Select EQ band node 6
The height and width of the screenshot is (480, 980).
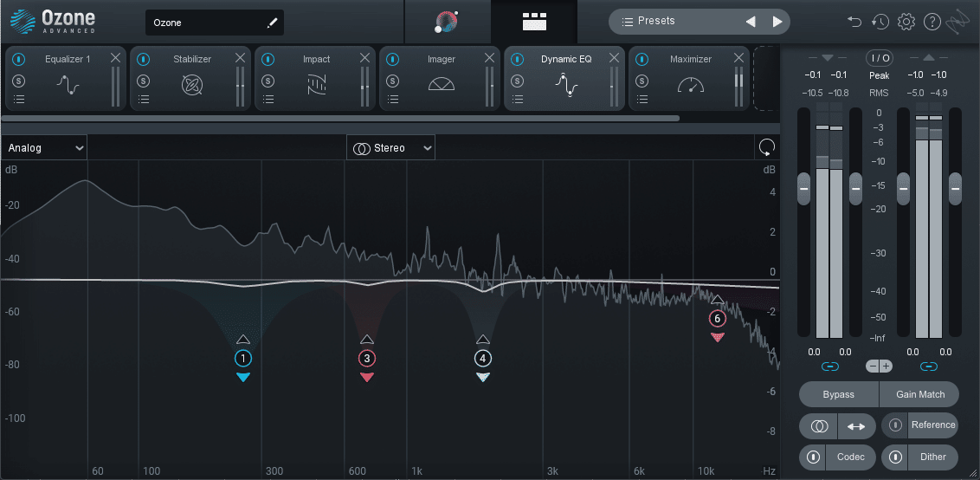[x=717, y=319]
